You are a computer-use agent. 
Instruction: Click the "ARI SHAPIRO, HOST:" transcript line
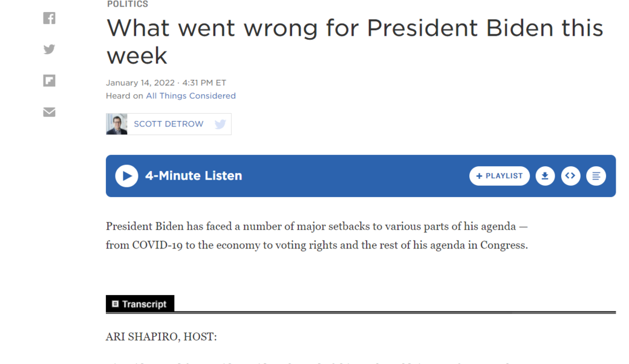tap(161, 337)
